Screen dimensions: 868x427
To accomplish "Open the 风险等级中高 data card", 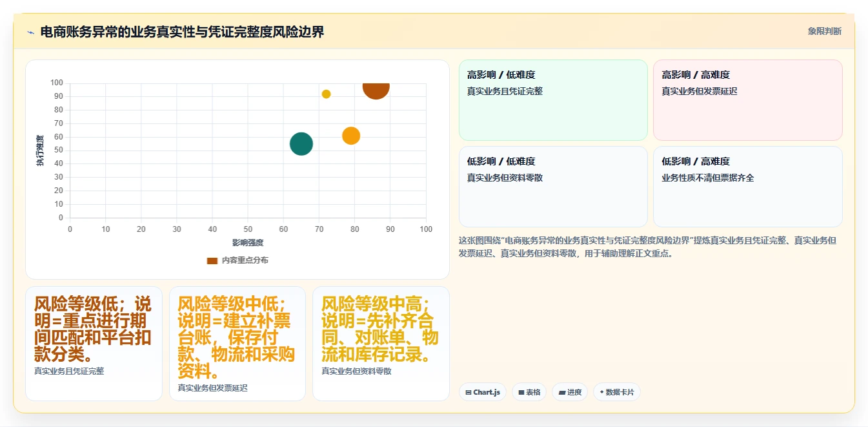I will point(381,344).
